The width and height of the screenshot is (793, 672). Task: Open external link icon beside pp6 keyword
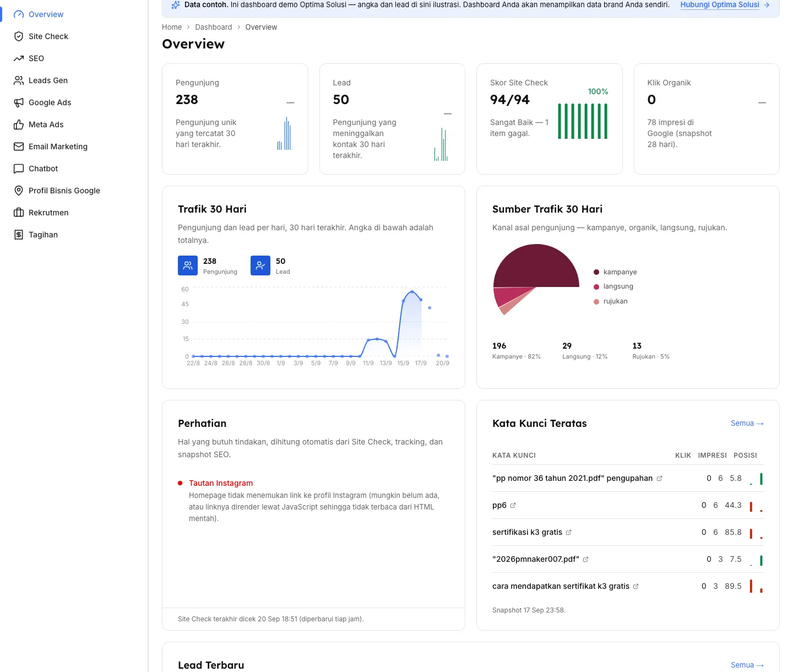pos(513,506)
